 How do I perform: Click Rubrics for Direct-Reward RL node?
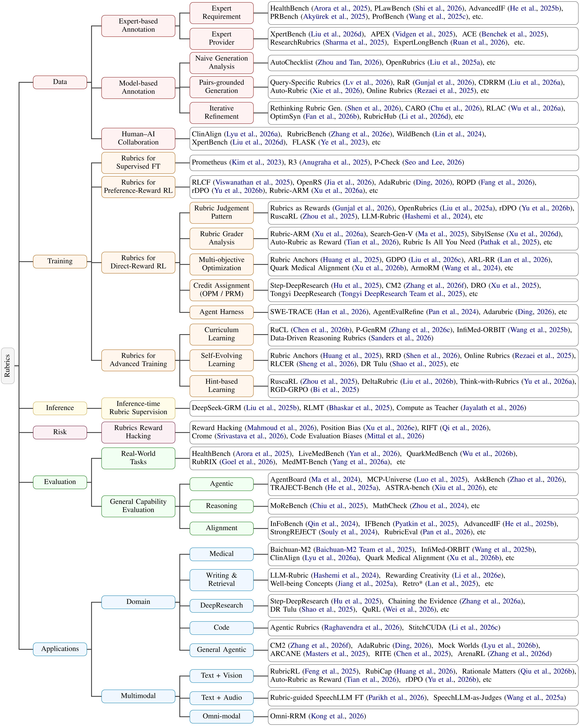coord(138,262)
